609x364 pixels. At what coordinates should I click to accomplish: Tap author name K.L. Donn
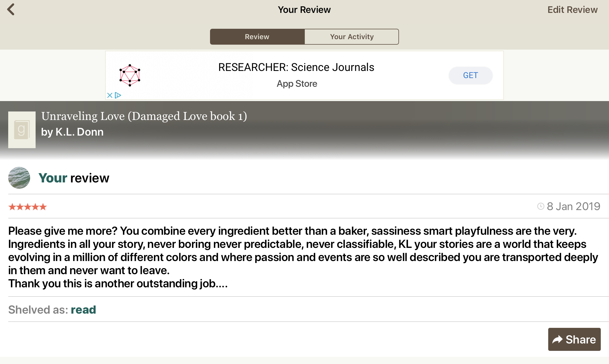pyautogui.click(x=79, y=132)
